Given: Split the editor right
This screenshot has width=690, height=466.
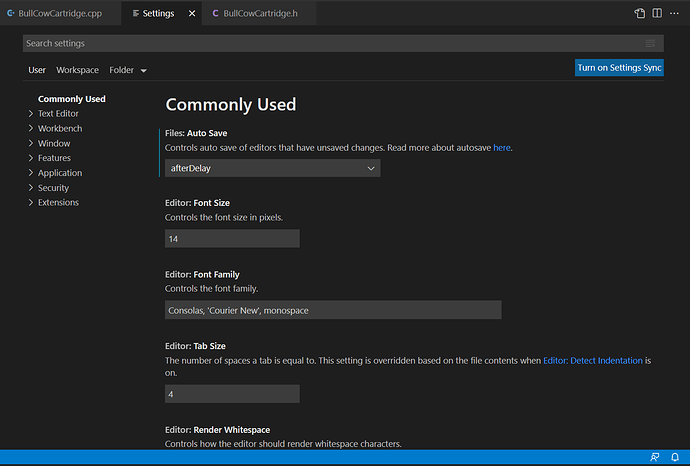Looking at the screenshot, I should [657, 13].
